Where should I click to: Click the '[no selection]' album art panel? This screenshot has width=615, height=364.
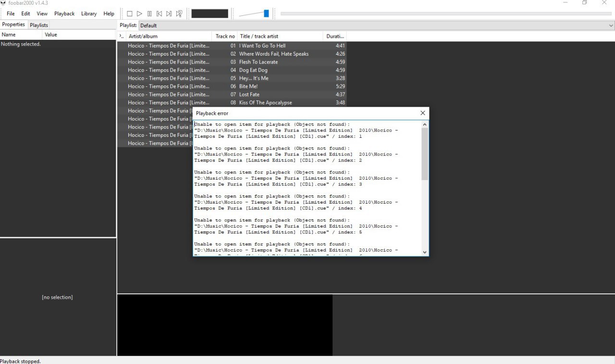[57, 297]
